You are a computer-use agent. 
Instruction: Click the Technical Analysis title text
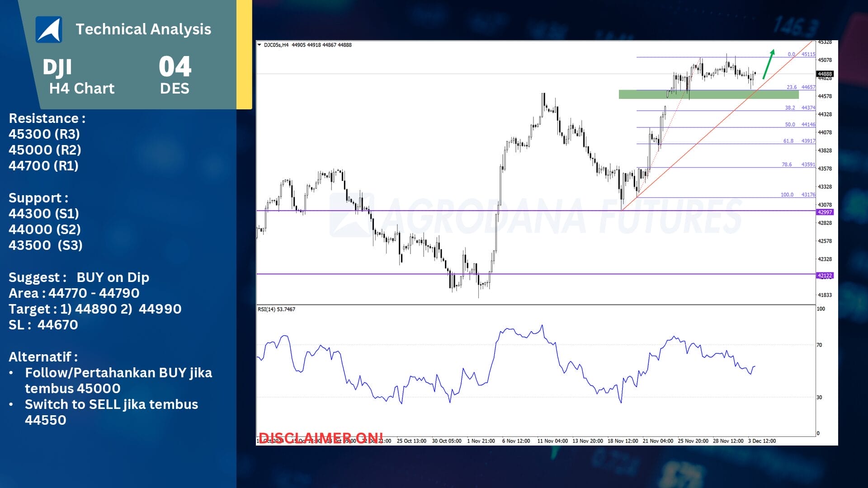[x=143, y=29]
